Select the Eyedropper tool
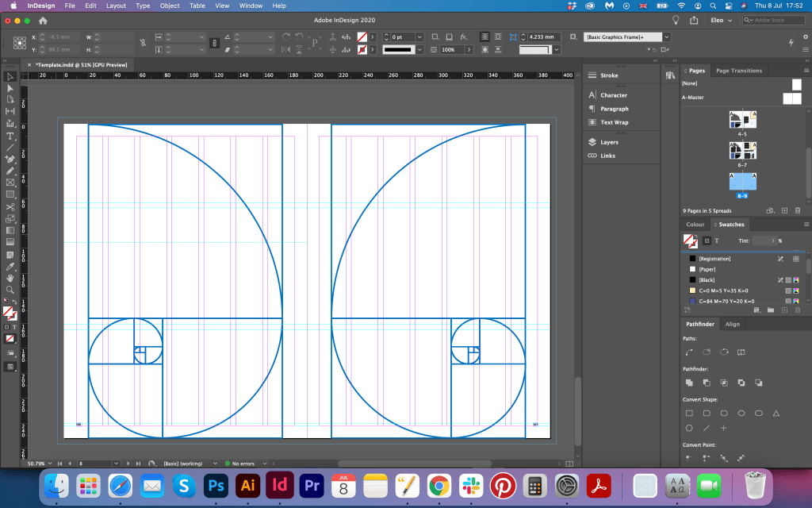 pos(10,266)
